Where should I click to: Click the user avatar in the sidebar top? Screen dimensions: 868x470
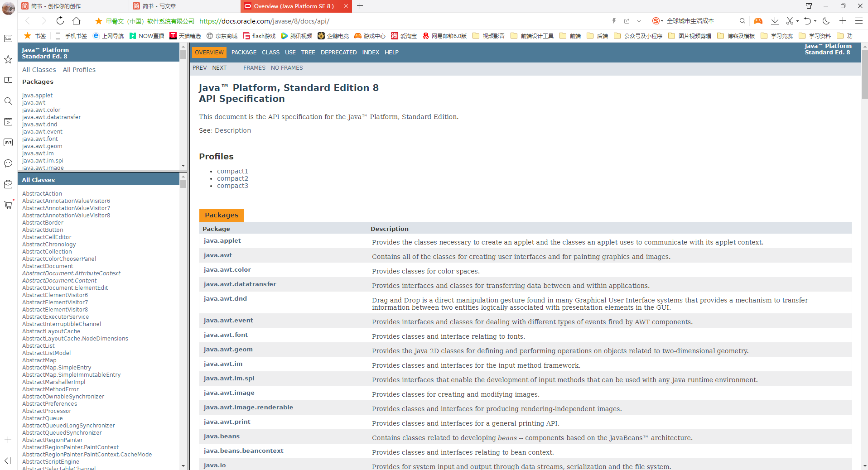pyautogui.click(x=8, y=8)
